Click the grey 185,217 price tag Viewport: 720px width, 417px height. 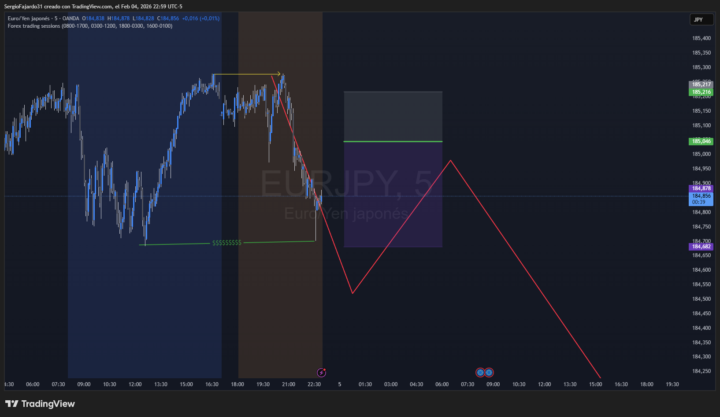point(701,85)
